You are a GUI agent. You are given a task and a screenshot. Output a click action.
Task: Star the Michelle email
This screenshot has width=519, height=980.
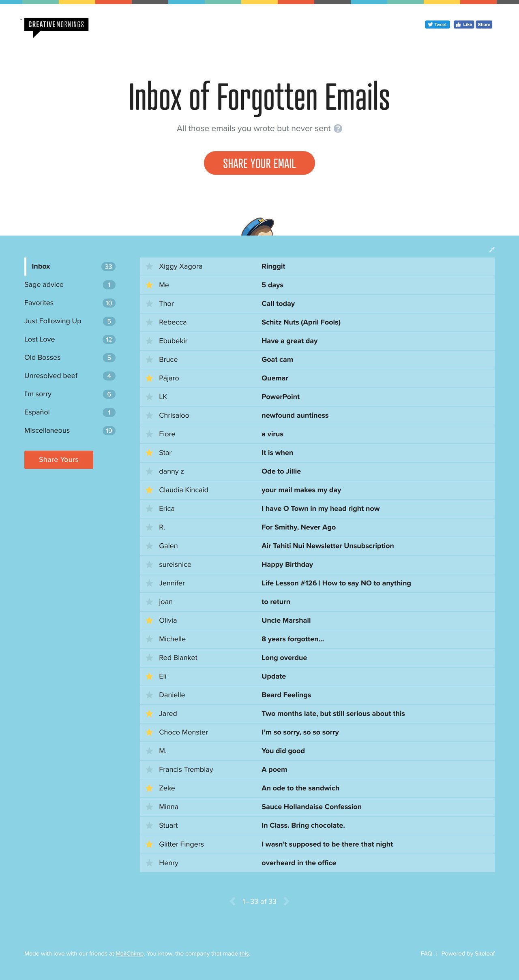tap(149, 639)
